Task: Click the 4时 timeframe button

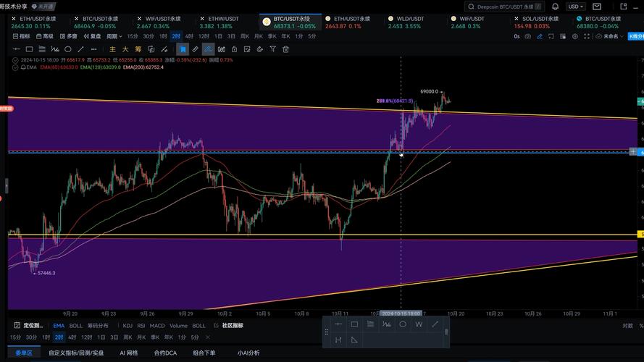Action: (189, 35)
